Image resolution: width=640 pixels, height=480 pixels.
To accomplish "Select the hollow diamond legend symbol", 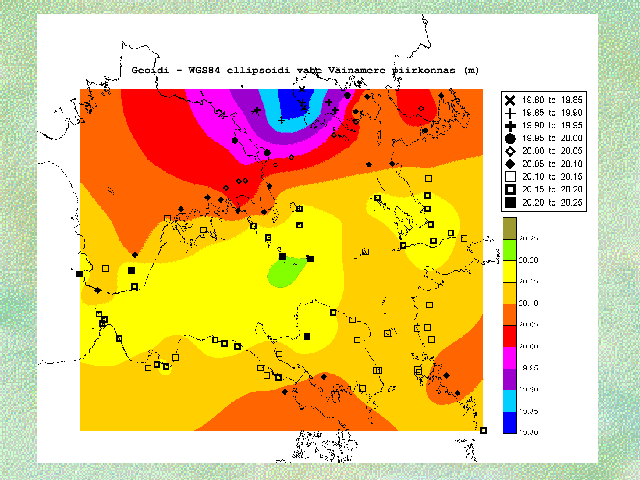I will (x=510, y=151).
